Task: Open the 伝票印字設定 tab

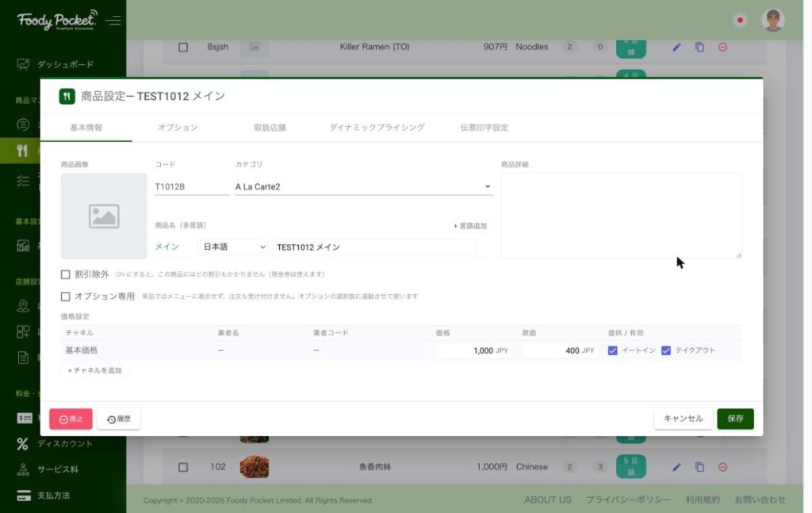Action: pos(485,128)
